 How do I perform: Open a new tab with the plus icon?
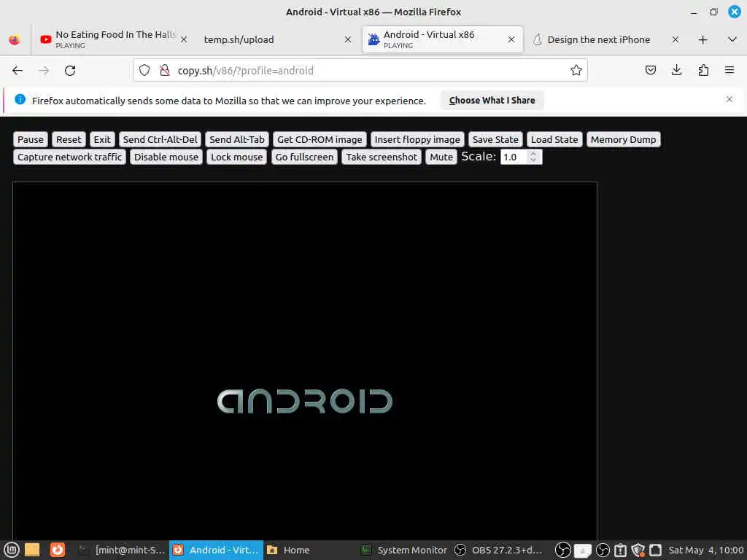tap(703, 39)
